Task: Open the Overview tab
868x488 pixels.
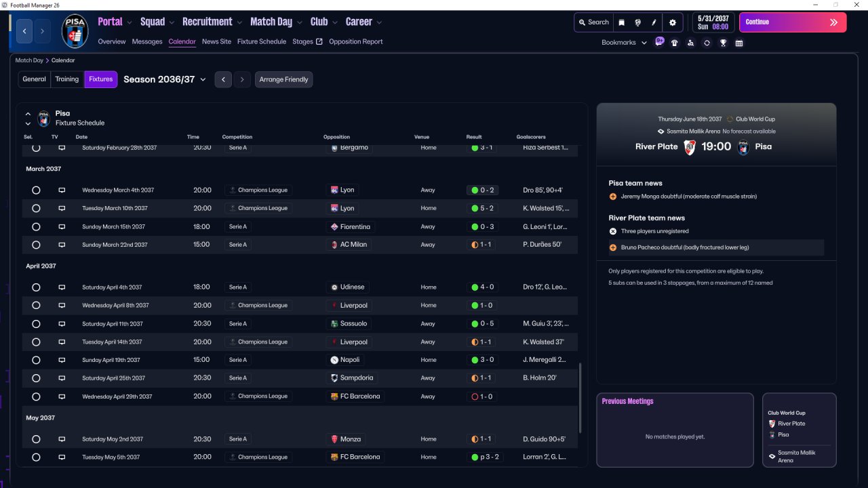Action: click(x=112, y=41)
